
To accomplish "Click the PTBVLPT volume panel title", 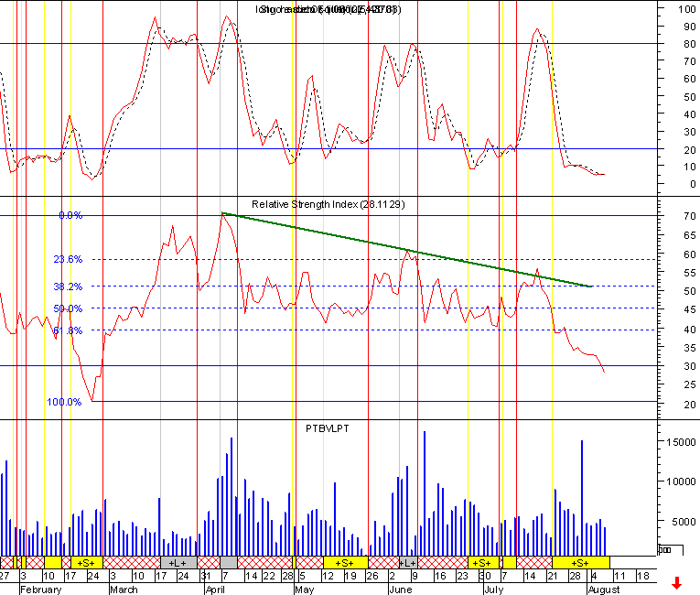I will click(x=328, y=428).
